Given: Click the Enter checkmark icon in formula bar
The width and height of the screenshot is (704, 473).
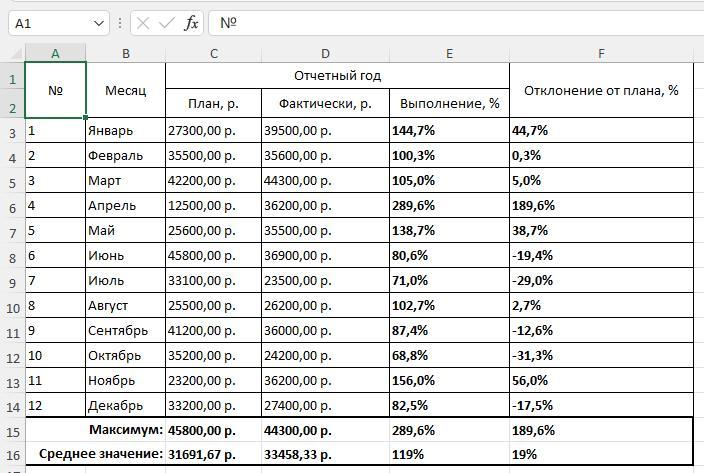Looking at the screenshot, I should (x=167, y=23).
